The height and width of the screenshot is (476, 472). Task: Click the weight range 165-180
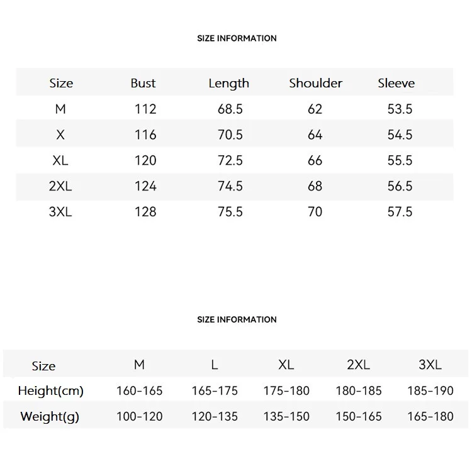click(430, 416)
